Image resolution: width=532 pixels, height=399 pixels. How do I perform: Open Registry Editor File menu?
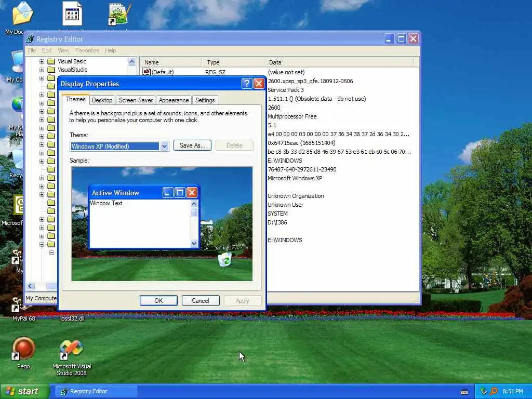pyautogui.click(x=32, y=50)
